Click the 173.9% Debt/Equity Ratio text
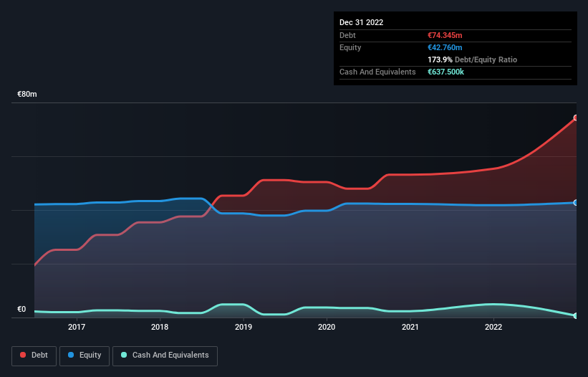Image resolution: width=588 pixels, height=377 pixels. tap(472, 59)
